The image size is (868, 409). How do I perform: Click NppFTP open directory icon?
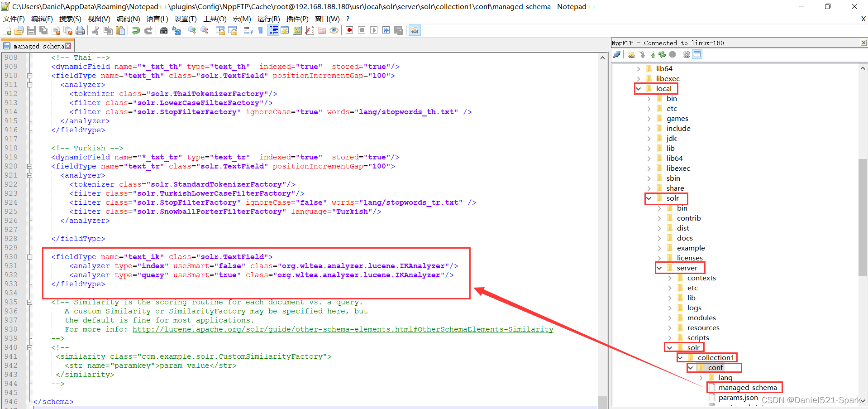tap(631, 55)
